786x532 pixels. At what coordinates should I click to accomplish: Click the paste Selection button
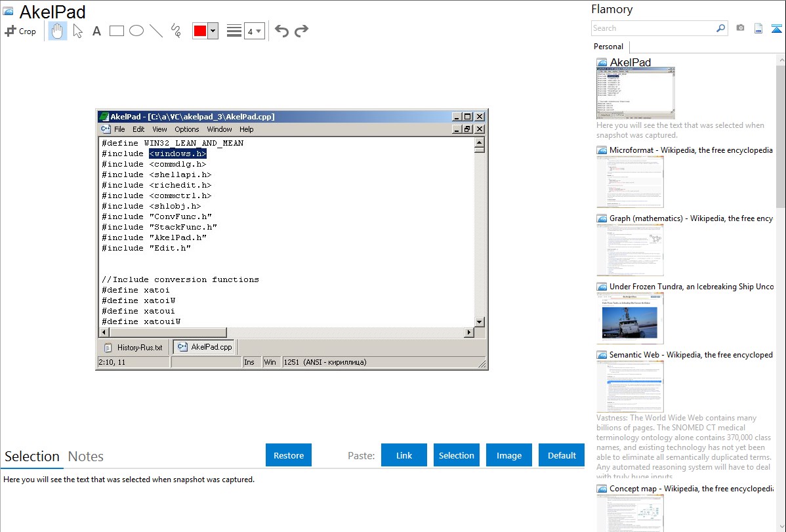(x=456, y=455)
